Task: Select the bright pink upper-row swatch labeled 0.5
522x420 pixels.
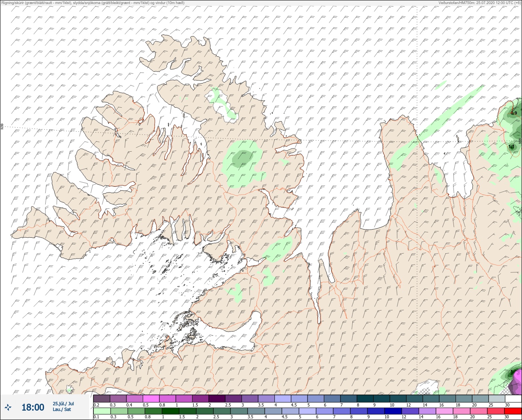Action: (x=151, y=398)
